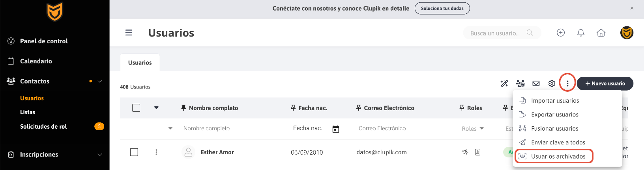644x170 pixels.
Task: Open the settings gear icon
Action: [552, 83]
